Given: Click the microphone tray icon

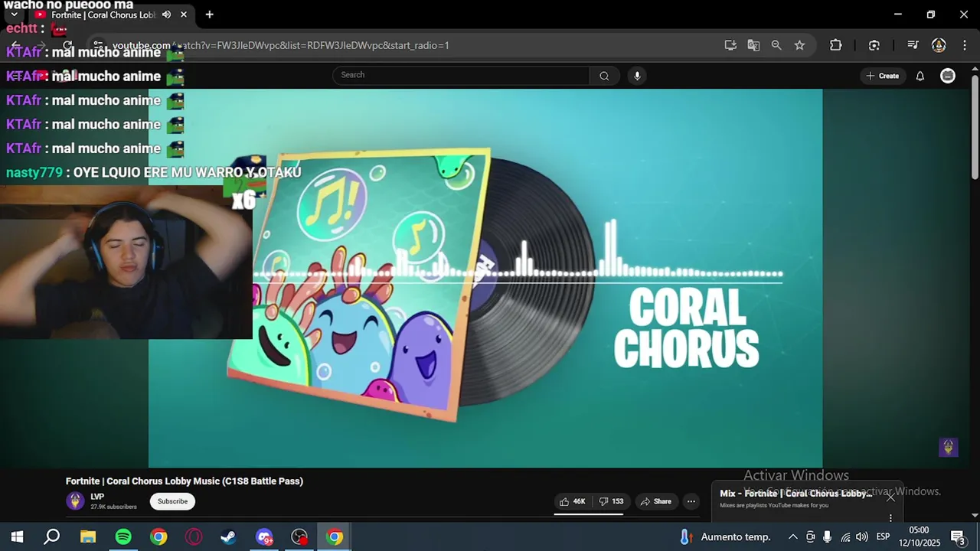Looking at the screenshot, I should point(827,537).
